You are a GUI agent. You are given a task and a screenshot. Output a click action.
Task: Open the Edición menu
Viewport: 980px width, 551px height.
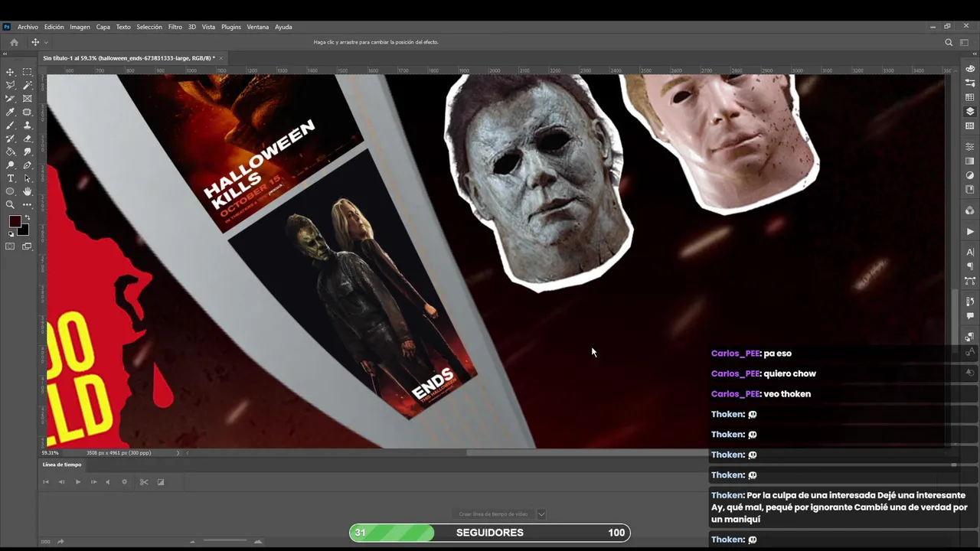coord(54,27)
